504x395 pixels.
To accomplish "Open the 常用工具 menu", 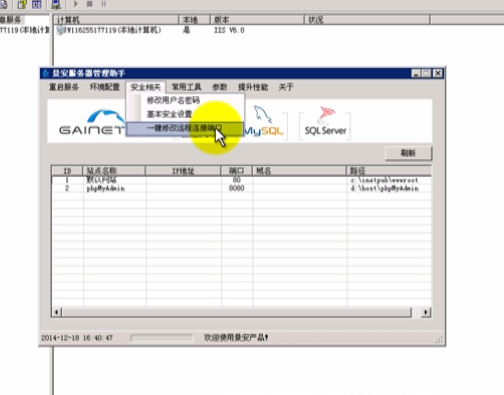I will pos(186,87).
